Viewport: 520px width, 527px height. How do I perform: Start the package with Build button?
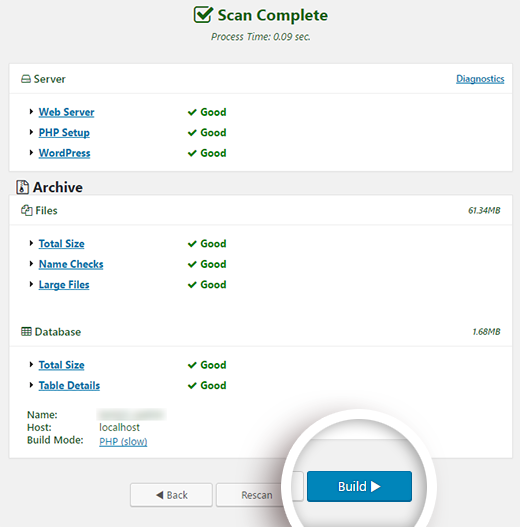(x=359, y=486)
